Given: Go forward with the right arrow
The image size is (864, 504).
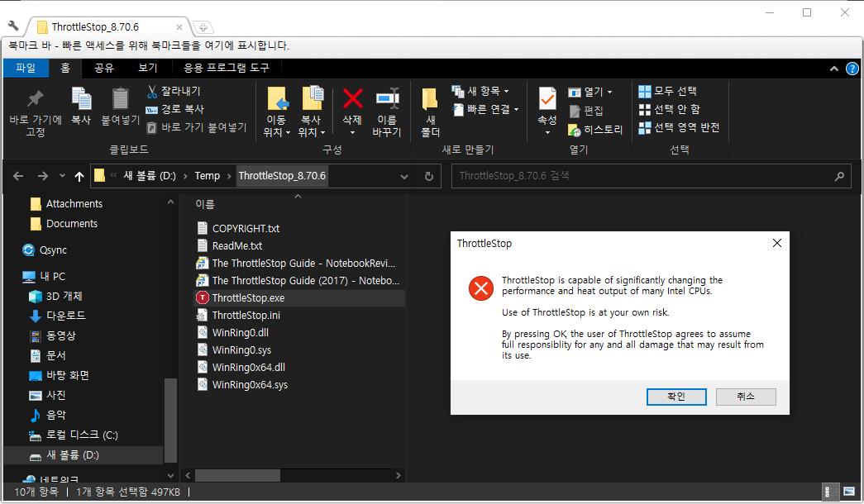Looking at the screenshot, I should click(x=42, y=176).
